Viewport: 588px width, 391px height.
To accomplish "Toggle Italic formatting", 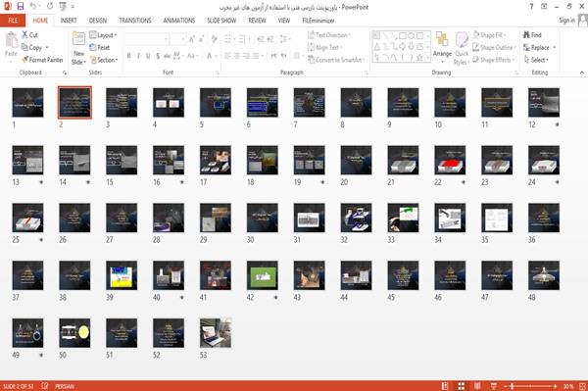I will [138, 56].
